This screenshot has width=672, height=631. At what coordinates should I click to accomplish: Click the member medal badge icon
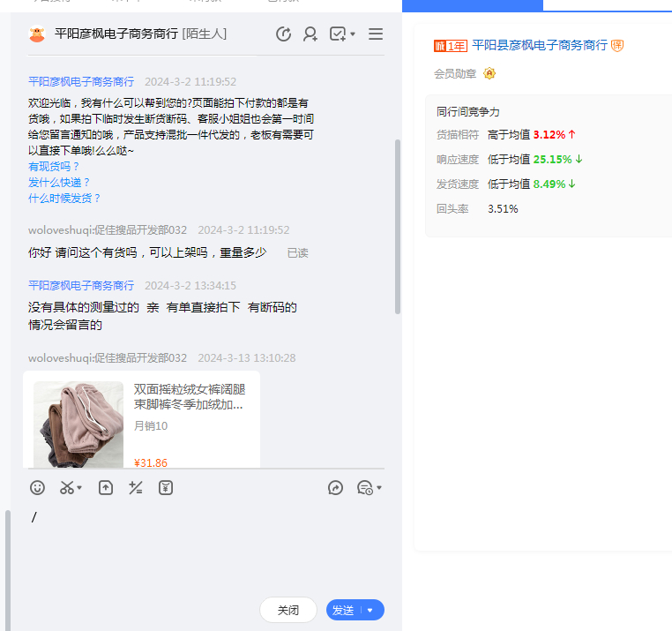(489, 73)
